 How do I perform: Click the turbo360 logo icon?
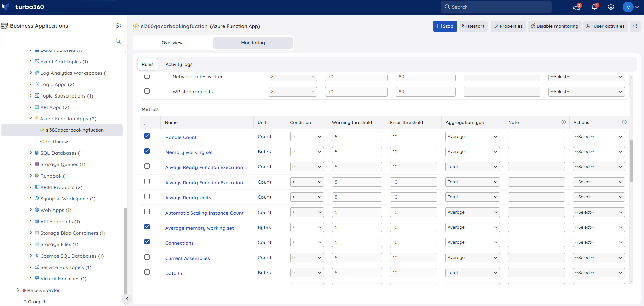click(6, 7)
